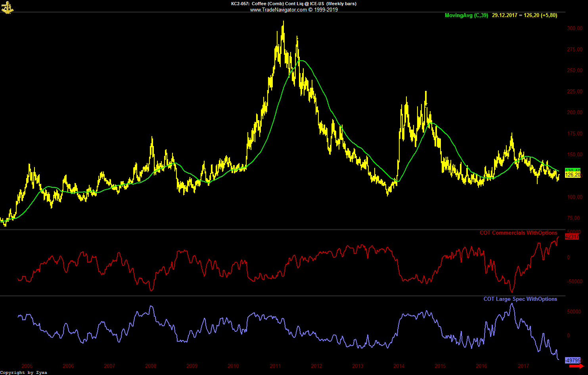Click the 300,00 price axis label

click(575, 29)
